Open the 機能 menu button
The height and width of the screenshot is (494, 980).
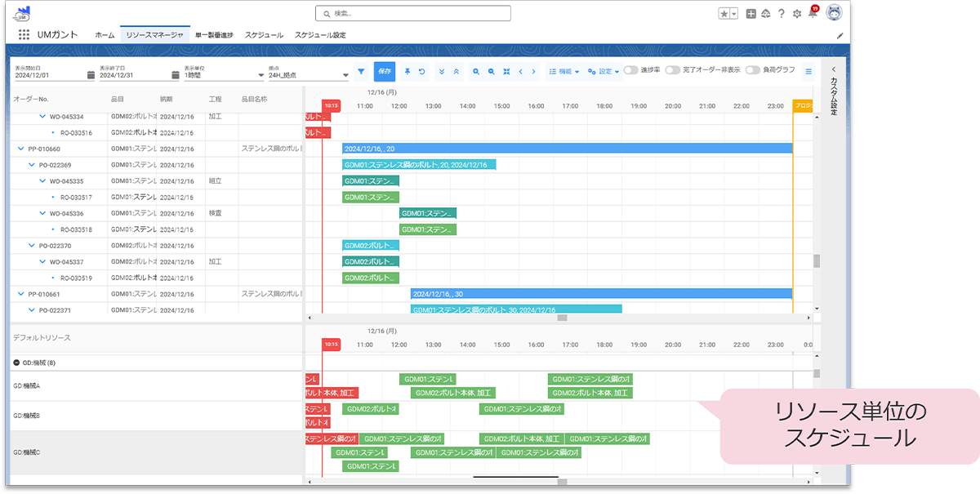pyautogui.click(x=563, y=72)
